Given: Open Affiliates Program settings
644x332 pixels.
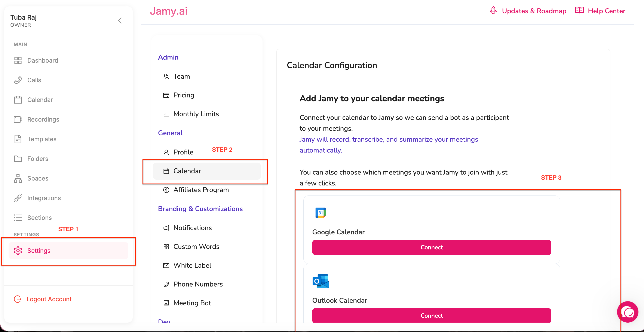Looking at the screenshot, I should [x=201, y=190].
